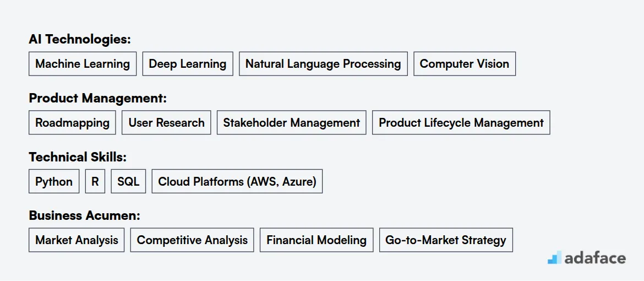The height and width of the screenshot is (281, 644).
Task: Select the Market Analysis tag
Action: click(77, 240)
